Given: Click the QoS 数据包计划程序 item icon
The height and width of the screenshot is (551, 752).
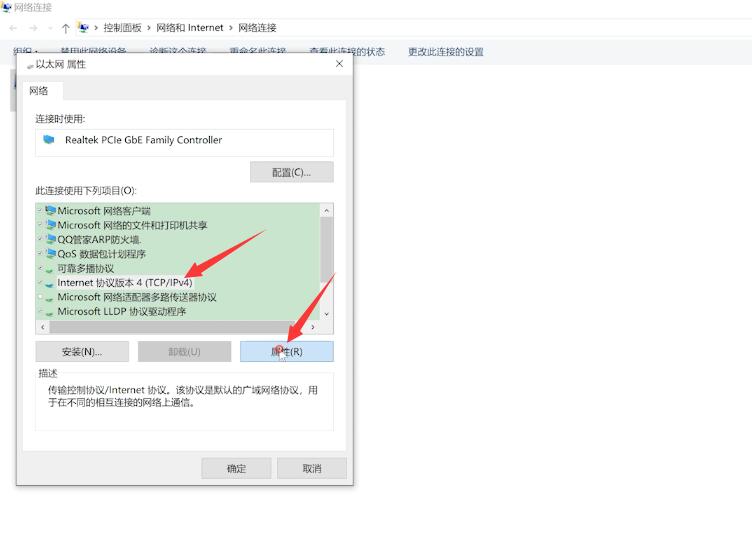Looking at the screenshot, I should (x=50, y=254).
